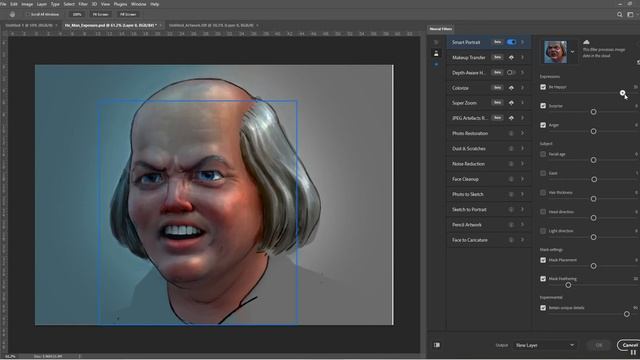Open the Window menu
Image resolution: width=640 pixels, height=360 pixels.
pyautogui.click(x=138, y=4)
